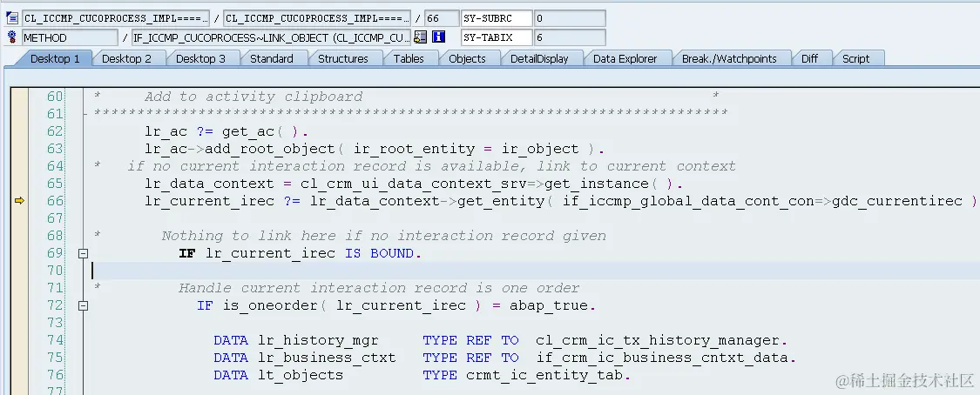The width and height of the screenshot is (980, 395).
Task: Click the SY-TABIX label field
Action: (x=497, y=37)
